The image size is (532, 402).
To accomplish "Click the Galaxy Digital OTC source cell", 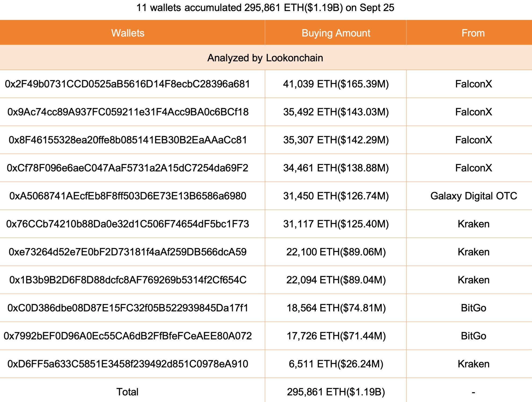I will [x=473, y=196].
